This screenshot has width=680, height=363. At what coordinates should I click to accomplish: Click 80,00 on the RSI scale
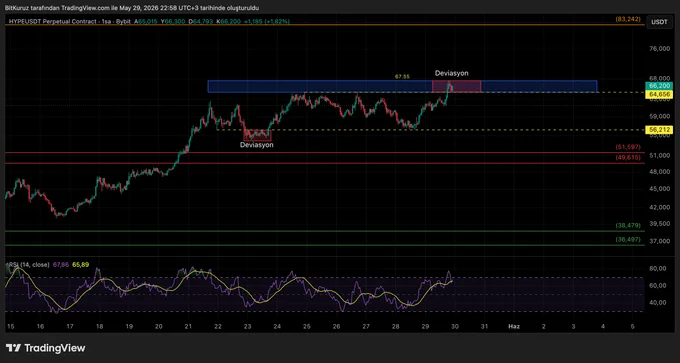657,269
